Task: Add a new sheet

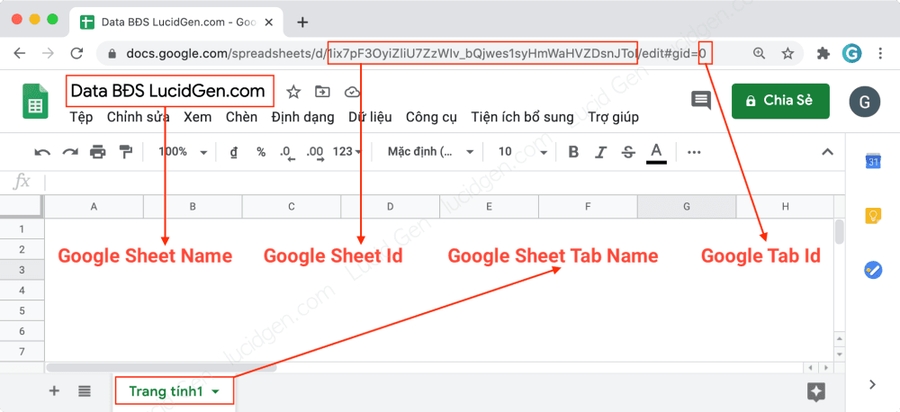Action: tap(54, 391)
